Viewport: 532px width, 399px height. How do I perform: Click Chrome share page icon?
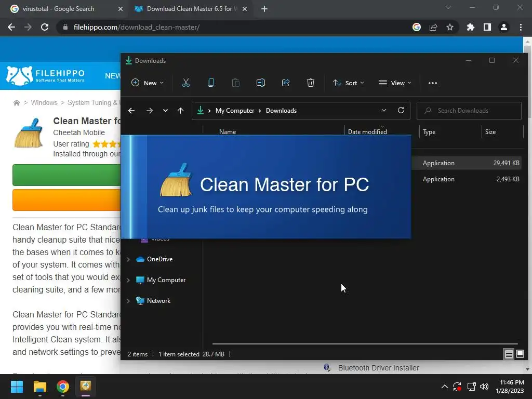click(433, 27)
